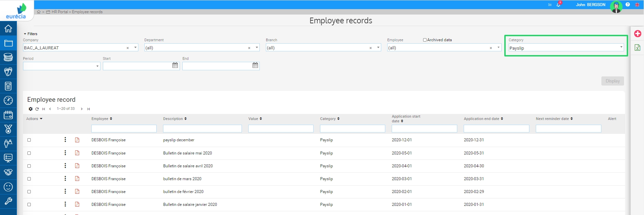Go to the first page of records
This screenshot has width=644, height=215.
[x=44, y=109]
